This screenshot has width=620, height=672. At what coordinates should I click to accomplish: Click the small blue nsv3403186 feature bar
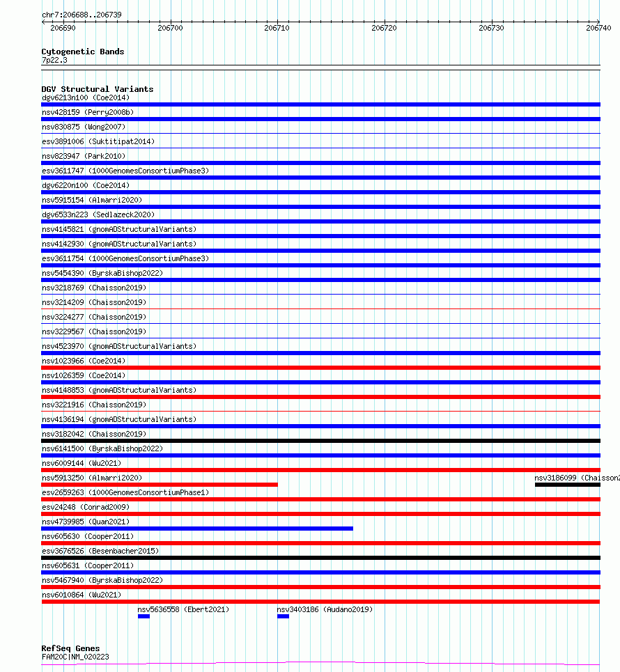click(283, 616)
